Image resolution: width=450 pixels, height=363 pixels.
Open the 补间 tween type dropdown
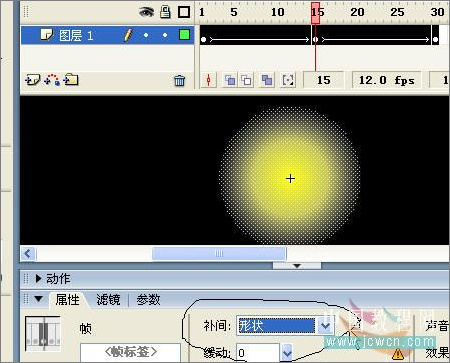[325, 326]
